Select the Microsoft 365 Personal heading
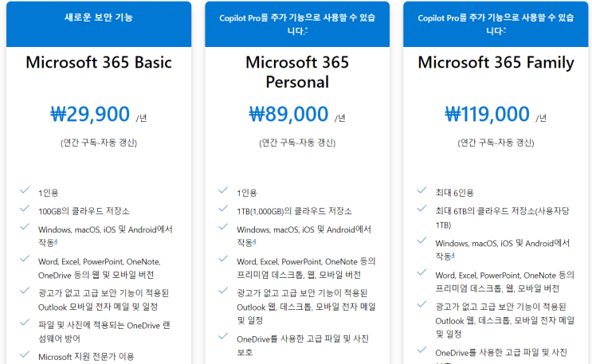The image size is (592, 364). (297, 72)
